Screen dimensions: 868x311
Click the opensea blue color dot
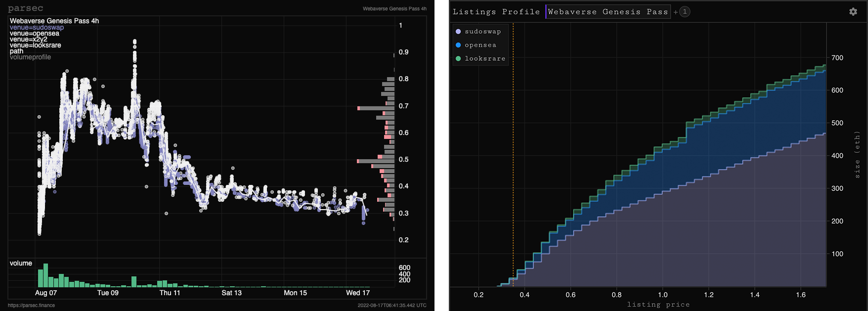pyautogui.click(x=458, y=45)
